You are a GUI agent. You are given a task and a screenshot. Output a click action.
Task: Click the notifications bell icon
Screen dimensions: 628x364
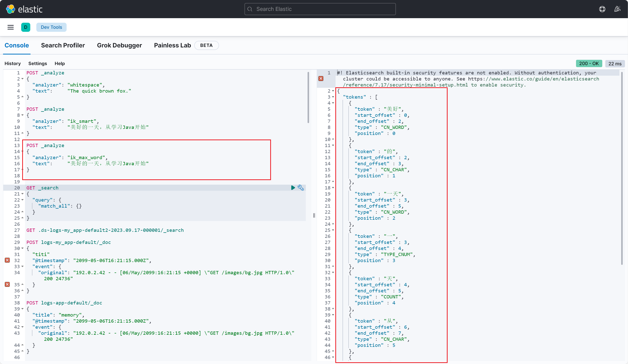[x=617, y=9]
